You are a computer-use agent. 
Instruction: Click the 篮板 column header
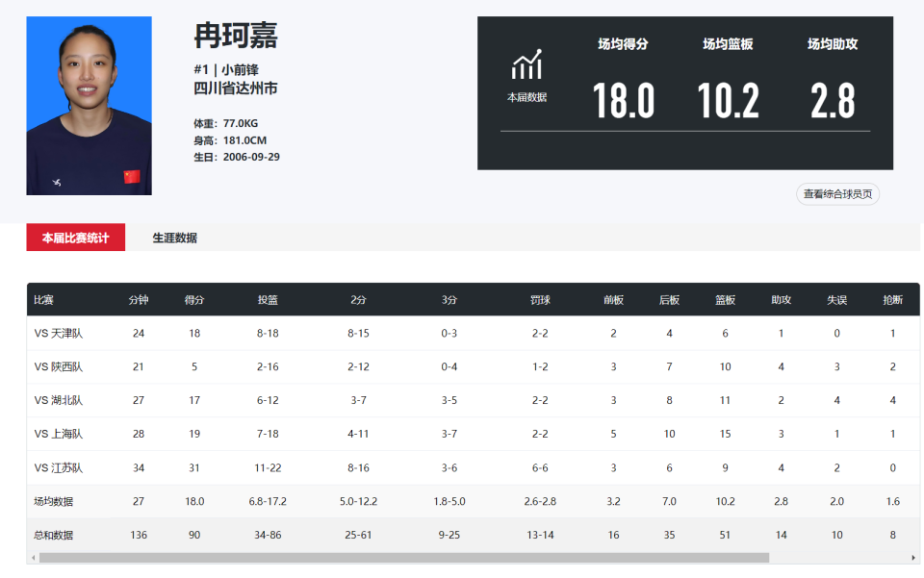pyautogui.click(x=725, y=299)
